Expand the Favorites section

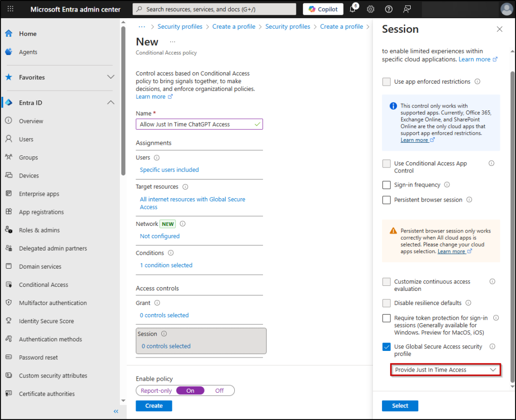tap(111, 77)
